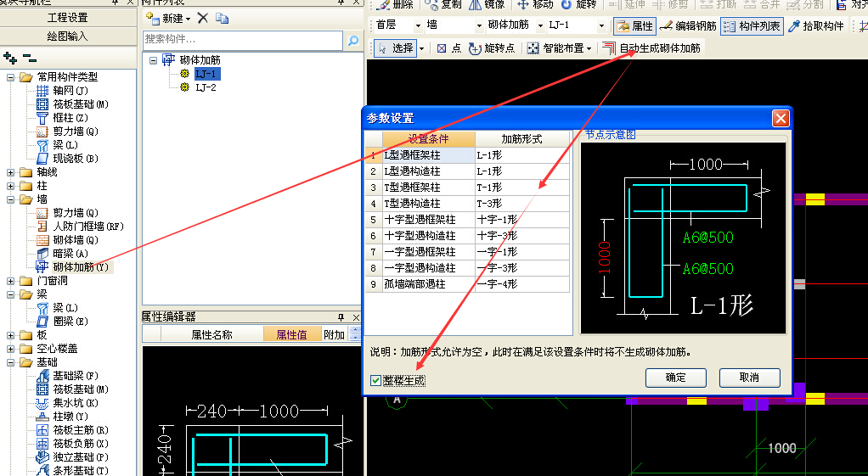Open the 首层 floor dropdown
This screenshot has height=476, width=868.
point(418,25)
